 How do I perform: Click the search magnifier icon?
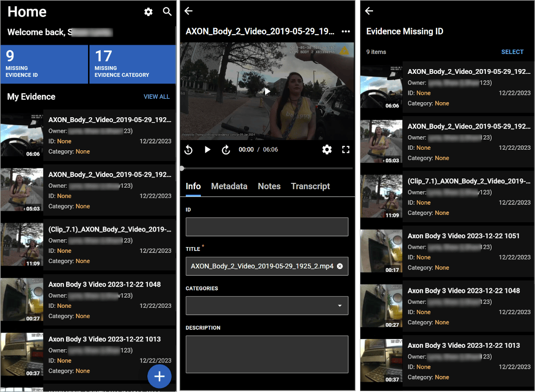tap(167, 12)
